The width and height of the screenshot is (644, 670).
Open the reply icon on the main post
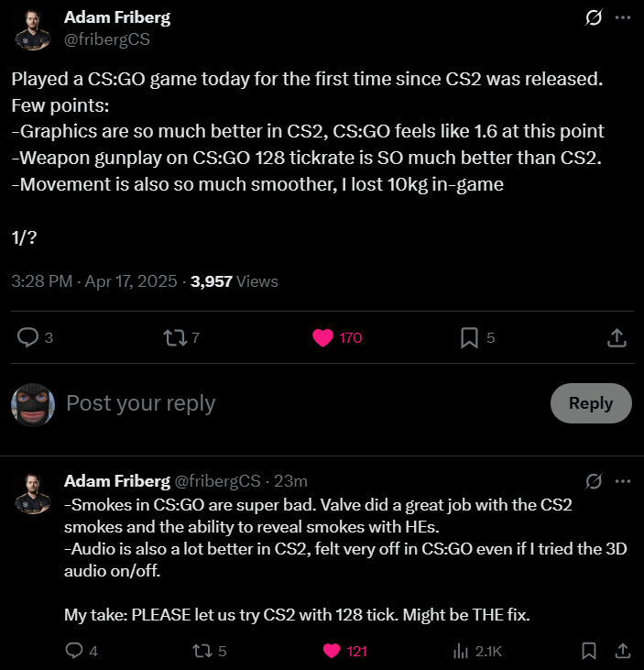(x=27, y=337)
